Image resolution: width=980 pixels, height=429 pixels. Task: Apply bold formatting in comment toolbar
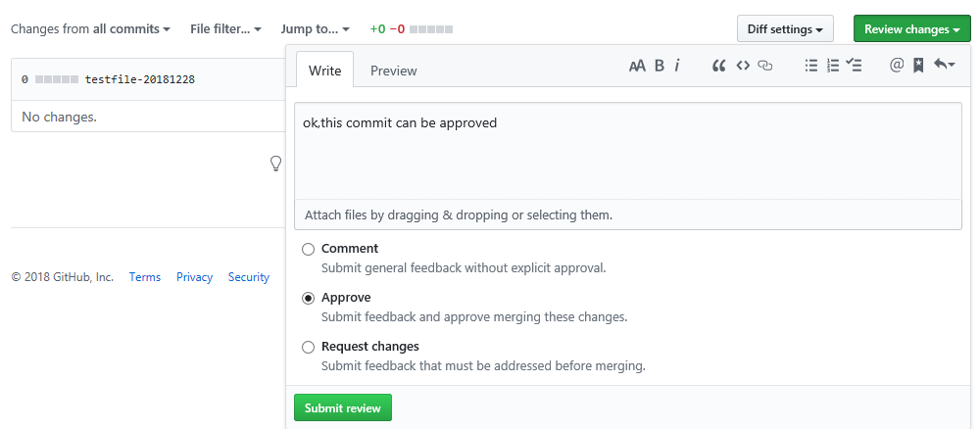[660, 66]
